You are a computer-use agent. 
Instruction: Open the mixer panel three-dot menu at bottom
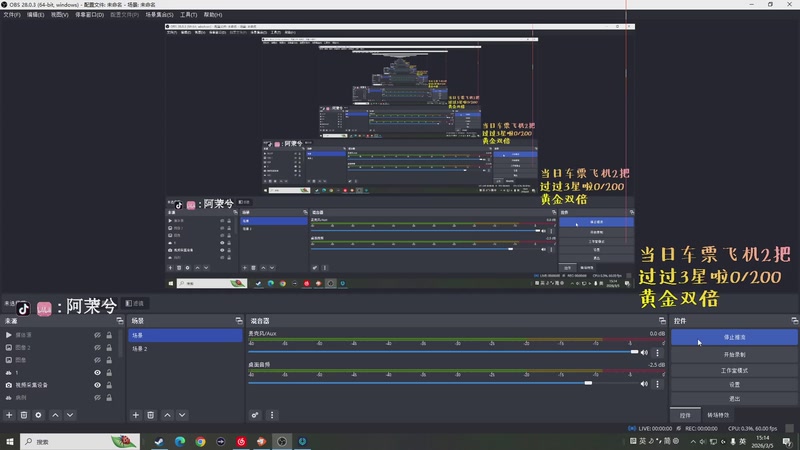point(272,415)
